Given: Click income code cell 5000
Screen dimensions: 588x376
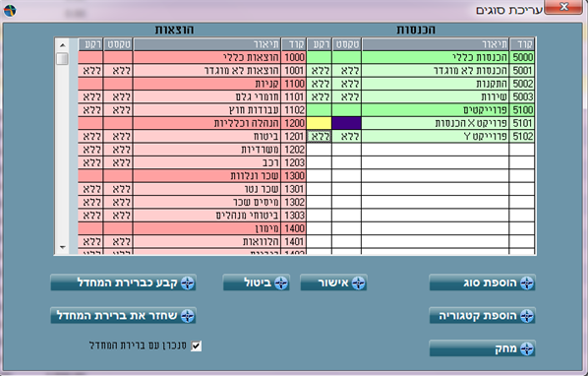Looking at the screenshot, I should [522, 57].
